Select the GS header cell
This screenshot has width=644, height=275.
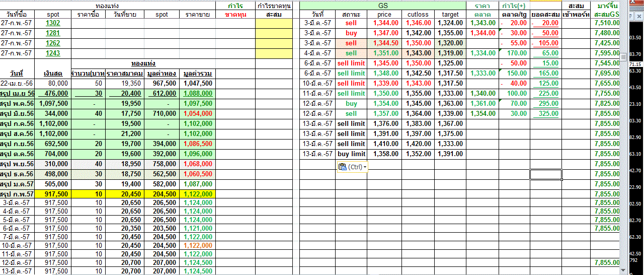pyautogui.click(x=382, y=6)
